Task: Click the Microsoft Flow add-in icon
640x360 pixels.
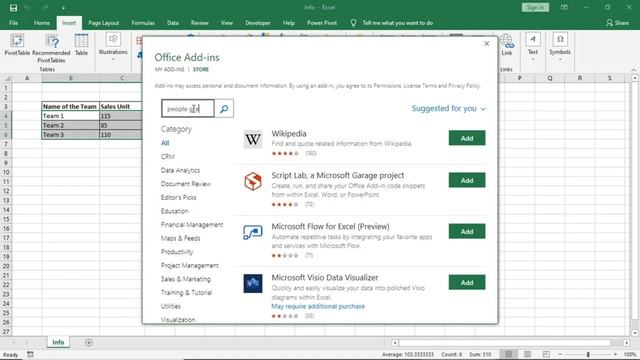Action: pyautogui.click(x=253, y=232)
